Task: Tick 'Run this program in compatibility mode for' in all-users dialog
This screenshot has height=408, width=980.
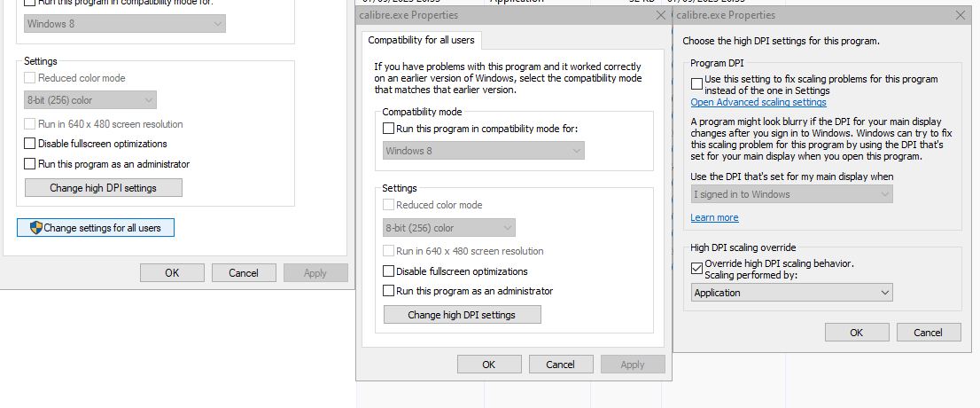Action: coord(389,129)
